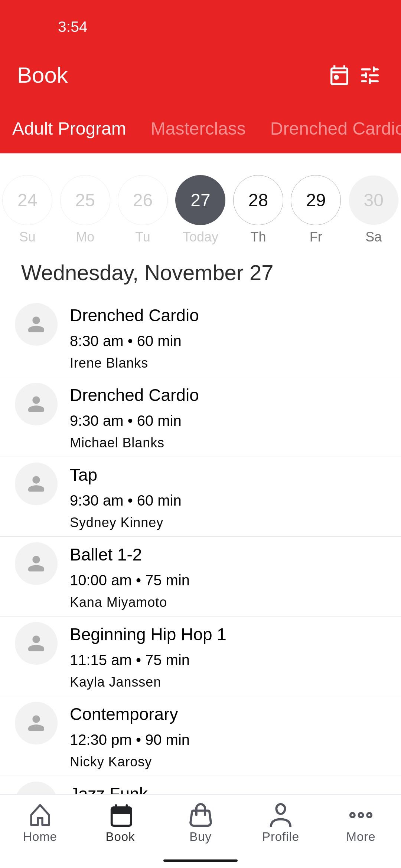
Task: Open the More options menu
Action: 361,815
